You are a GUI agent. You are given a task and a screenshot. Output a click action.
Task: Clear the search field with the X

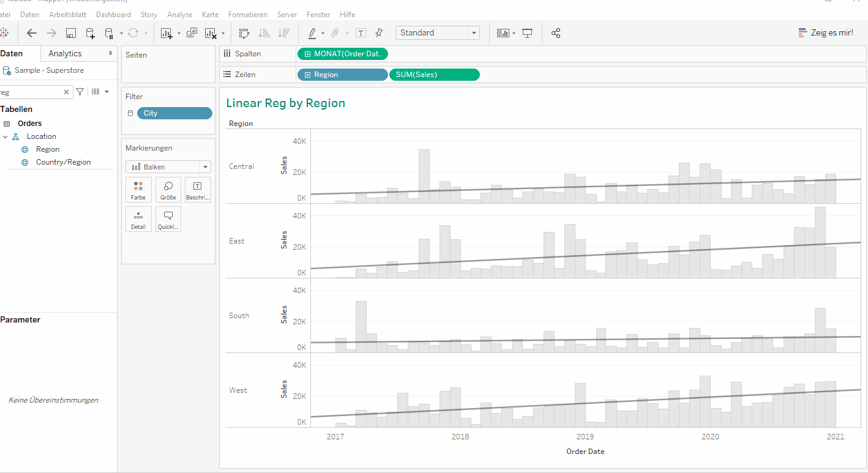point(66,91)
